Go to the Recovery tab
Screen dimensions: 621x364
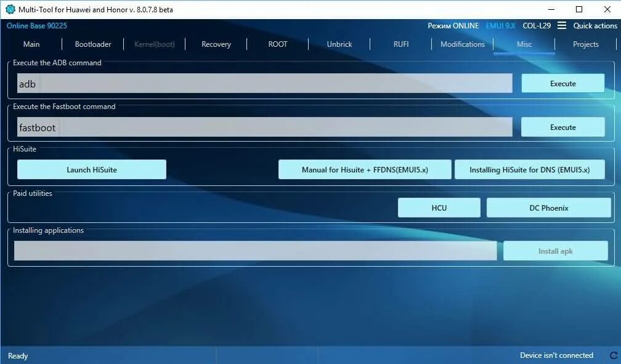coord(216,44)
